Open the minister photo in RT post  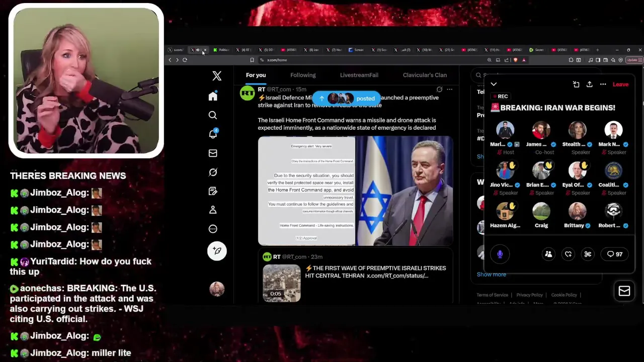[405, 191]
